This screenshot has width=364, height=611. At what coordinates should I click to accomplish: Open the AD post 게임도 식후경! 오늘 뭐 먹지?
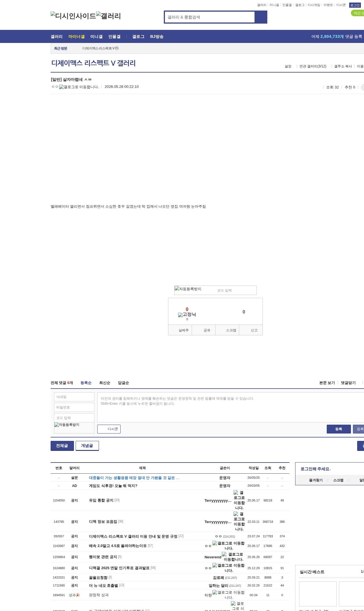pos(113,486)
